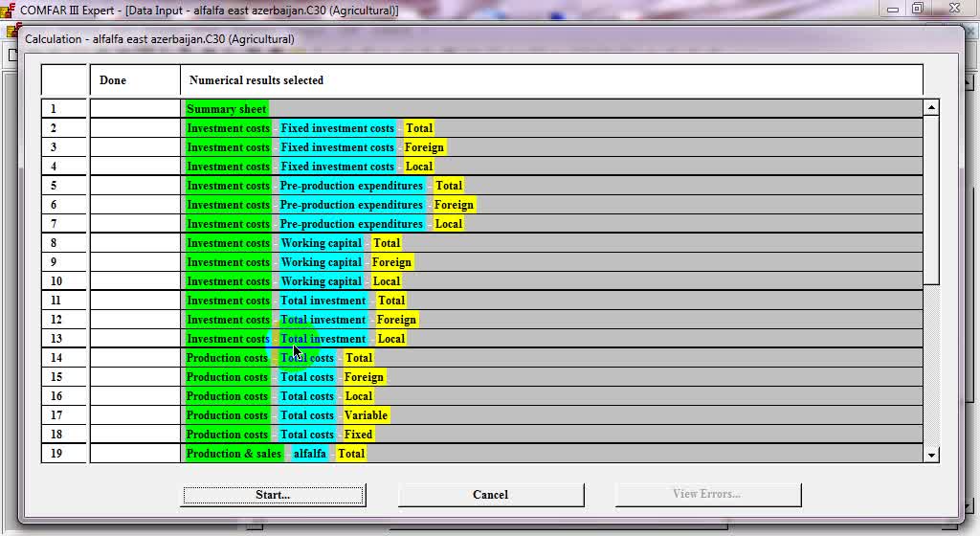Viewport: 980px width, 536px height.
Task: Click the Cancel button
Action: (490, 495)
